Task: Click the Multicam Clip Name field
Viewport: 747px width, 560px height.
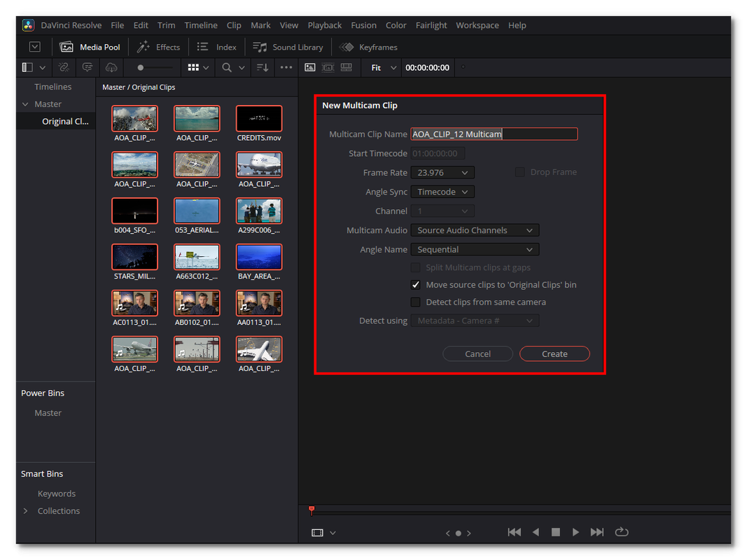Action: point(494,134)
